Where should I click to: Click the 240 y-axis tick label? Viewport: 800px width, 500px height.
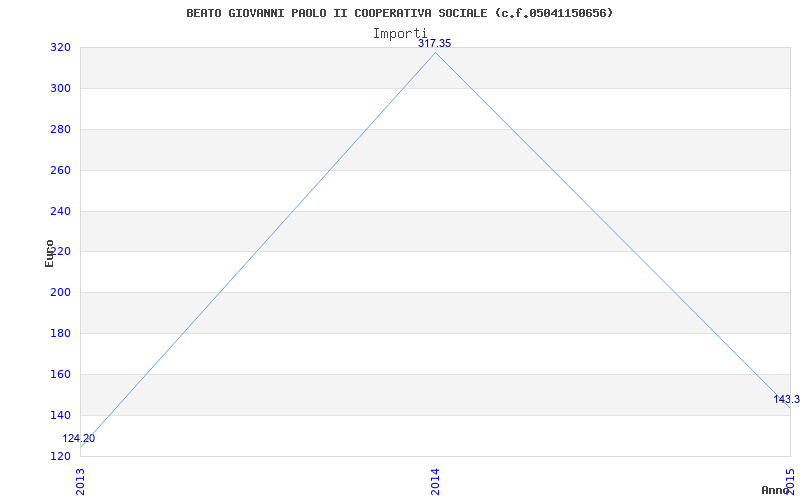(61, 211)
